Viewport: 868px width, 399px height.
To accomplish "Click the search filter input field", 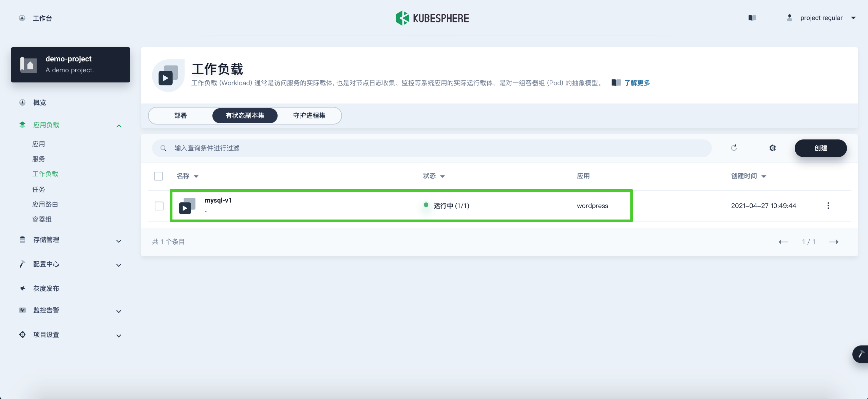I will point(431,148).
